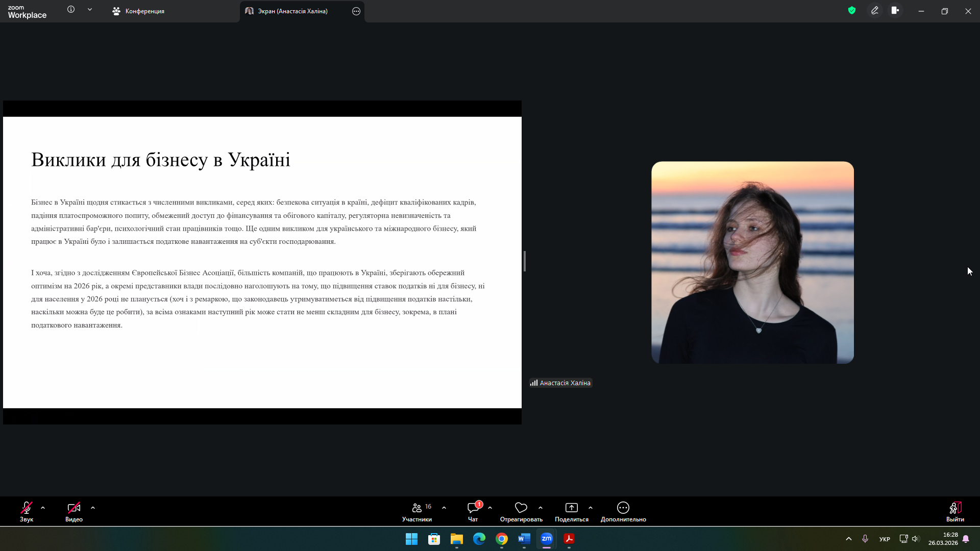980x551 pixels.
Task: Open the Участники participants panel
Action: pyautogui.click(x=416, y=511)
